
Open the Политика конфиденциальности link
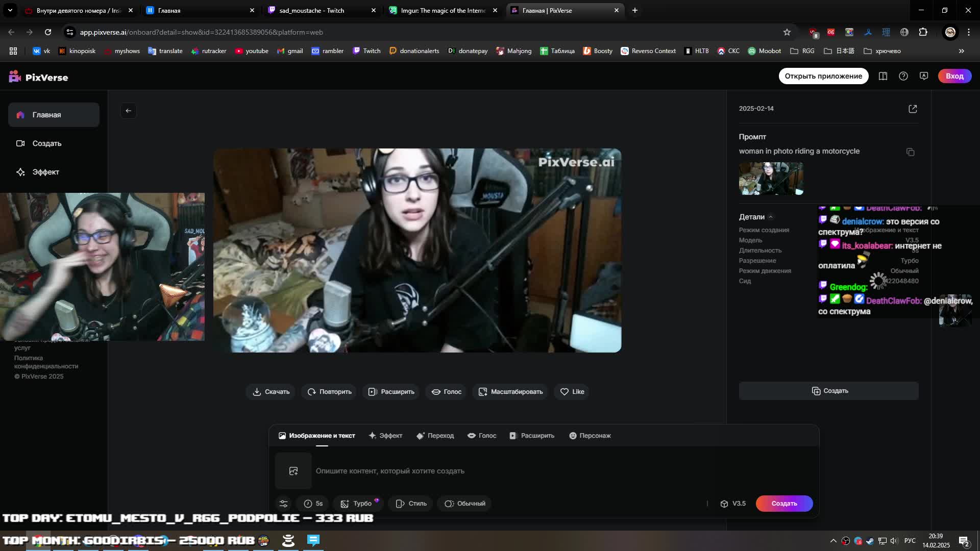coord(46,362)
